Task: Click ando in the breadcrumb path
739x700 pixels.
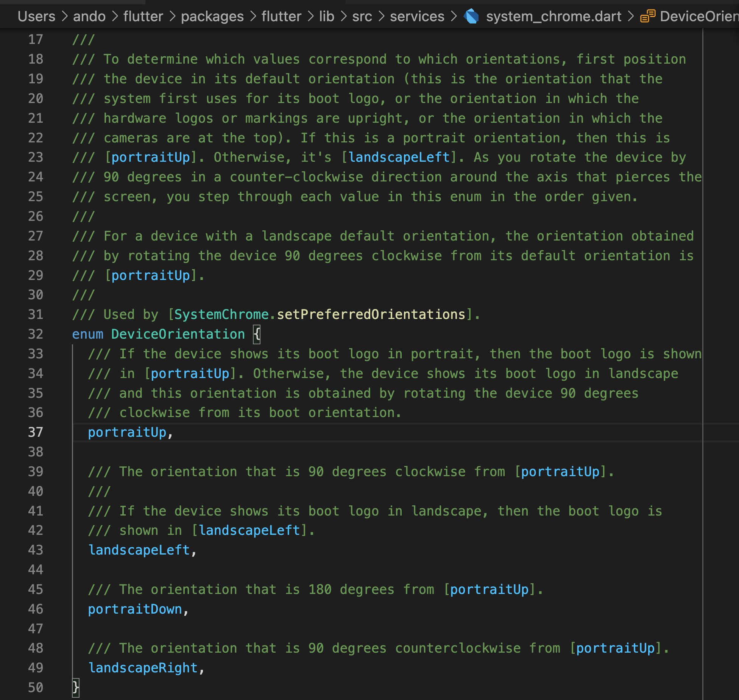Action: [x=89, y=16]
